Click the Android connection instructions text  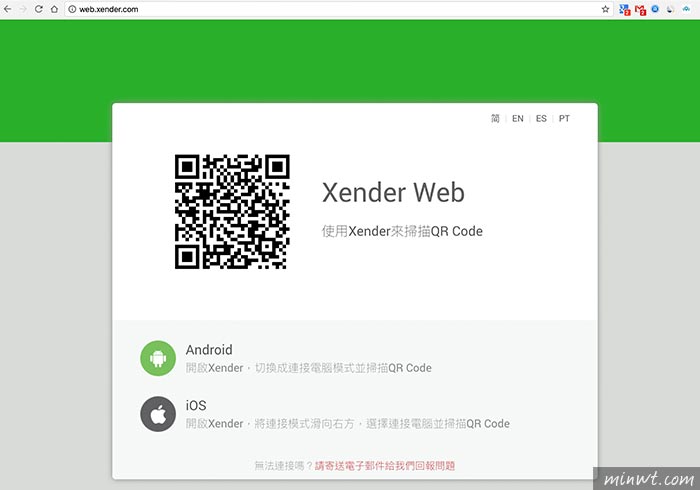click(x=308, y=368)
